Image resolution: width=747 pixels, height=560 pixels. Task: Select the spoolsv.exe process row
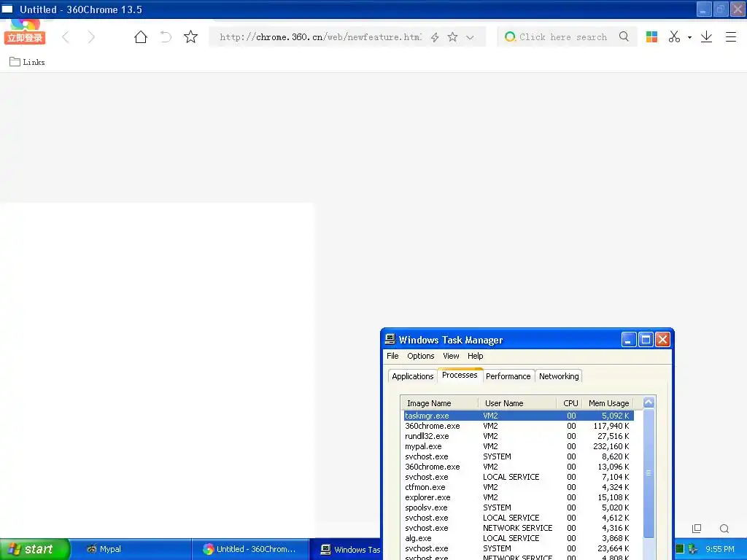(x=519, y=507)
